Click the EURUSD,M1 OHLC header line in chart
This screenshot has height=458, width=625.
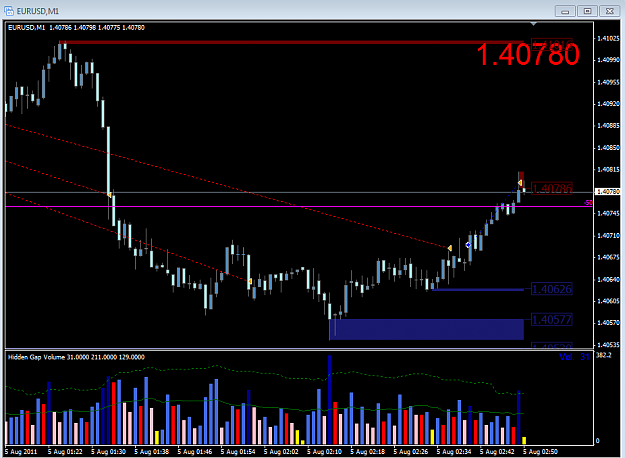[76, 28]
